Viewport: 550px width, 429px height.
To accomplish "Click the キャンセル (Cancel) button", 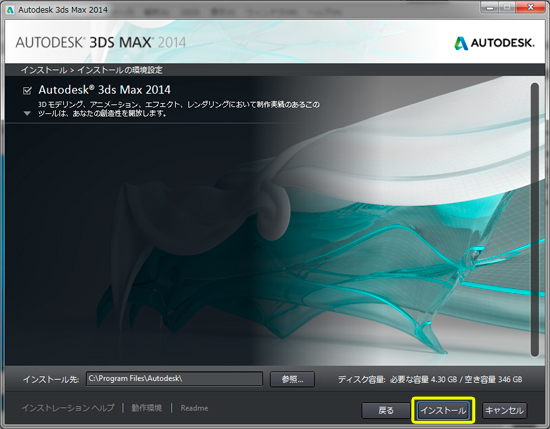I will 504,410.
